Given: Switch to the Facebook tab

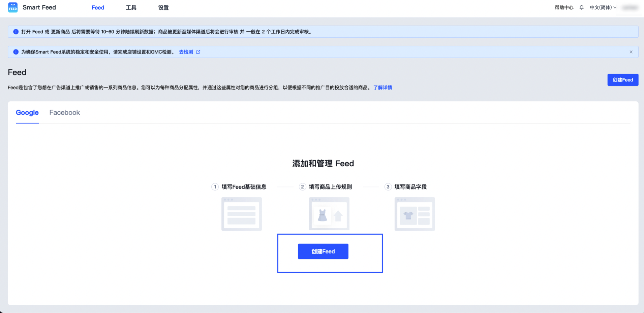Looking at the screenshot, I should 64,112.
